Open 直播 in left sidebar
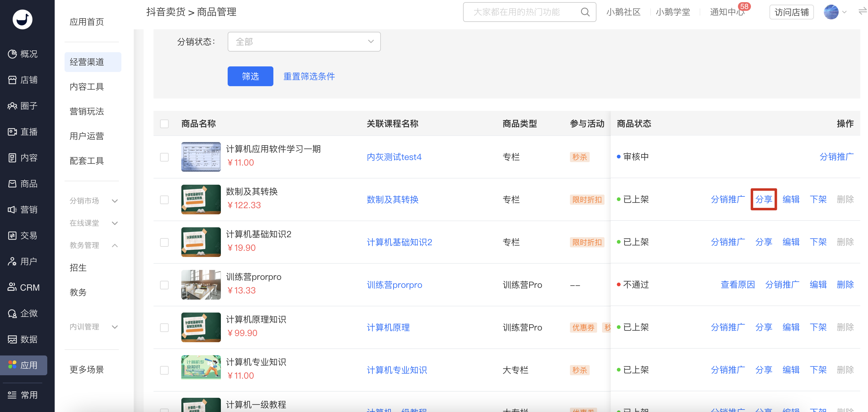868x412 pixels. (23, 132)
